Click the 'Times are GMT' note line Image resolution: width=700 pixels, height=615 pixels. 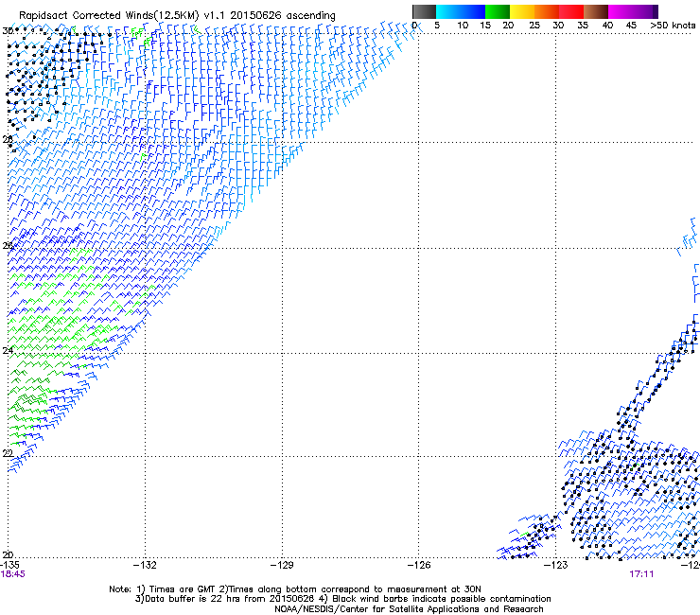[295, 589]
